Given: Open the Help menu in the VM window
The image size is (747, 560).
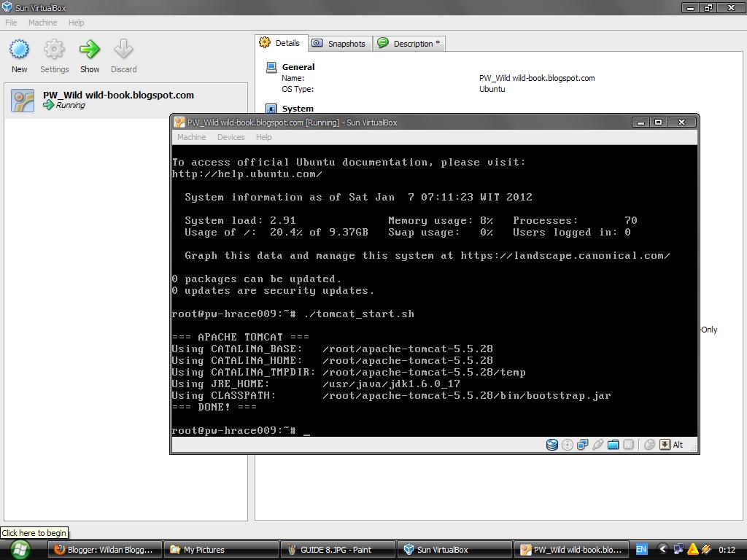Looking at the screenshot, I should click(263, 137).
